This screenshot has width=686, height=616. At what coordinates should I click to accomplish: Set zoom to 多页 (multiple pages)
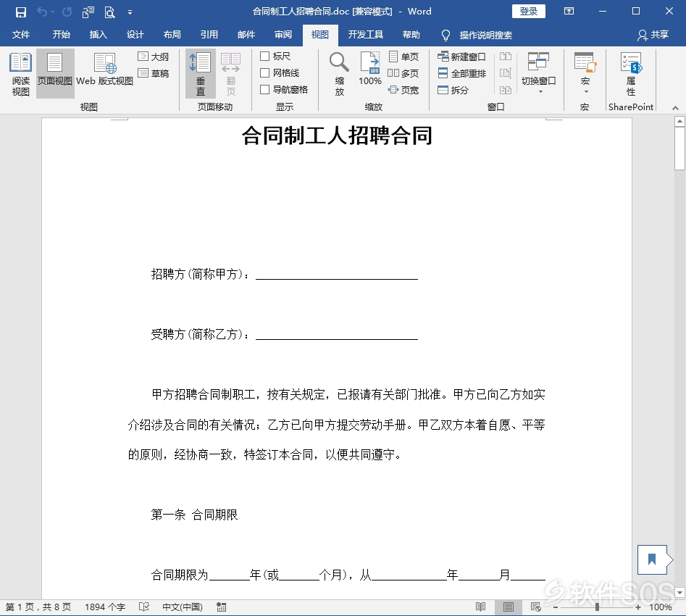point(403,73)
